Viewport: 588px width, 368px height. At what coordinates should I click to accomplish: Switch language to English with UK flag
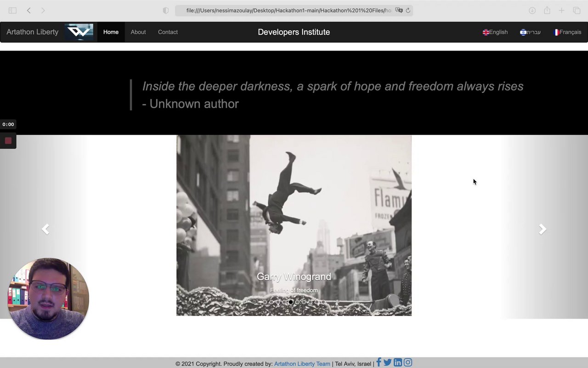495,32
